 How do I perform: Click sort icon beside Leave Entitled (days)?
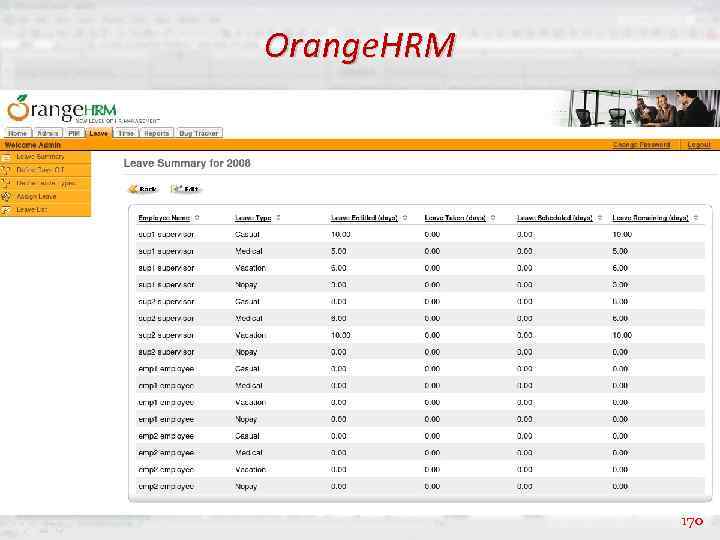pyautogui.click(x=405, y=218)
